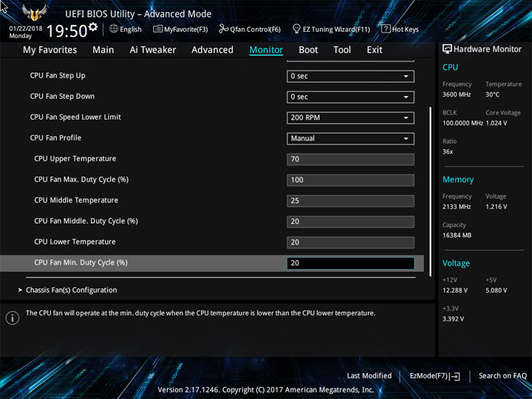Open MyFavorite(F3) list

[x=180, y=29]
